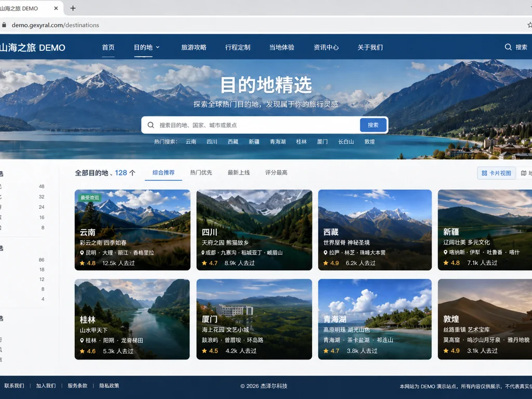Open the 服务条款 footer link
This screenshot has height=399, width=532.
(77, 386)
